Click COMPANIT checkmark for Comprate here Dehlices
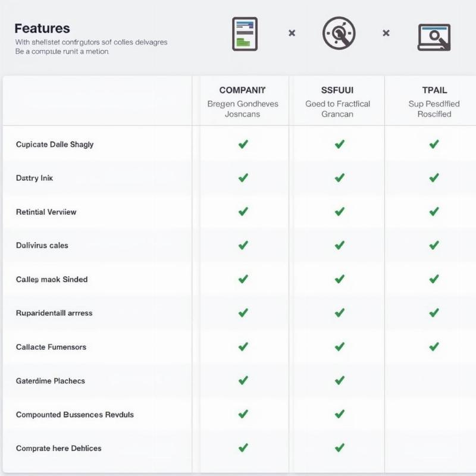The width and height of the screenshot is (476, 476). [x=243, y=447]
